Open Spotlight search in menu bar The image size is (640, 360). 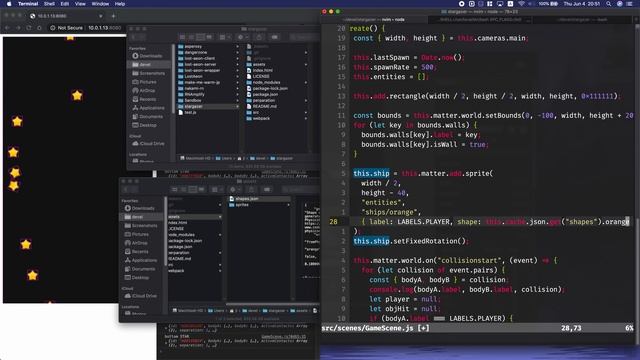pyautogui.click(x=608, y=4)
